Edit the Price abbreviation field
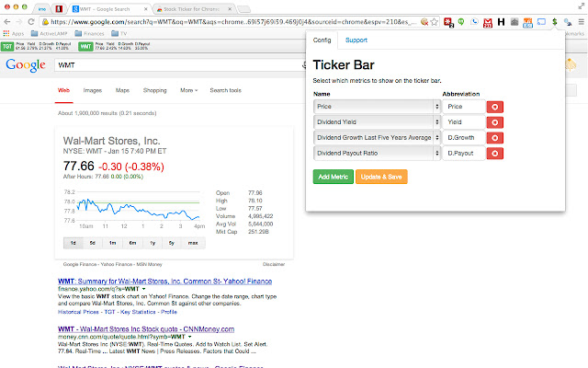 (x=464, y=107)
